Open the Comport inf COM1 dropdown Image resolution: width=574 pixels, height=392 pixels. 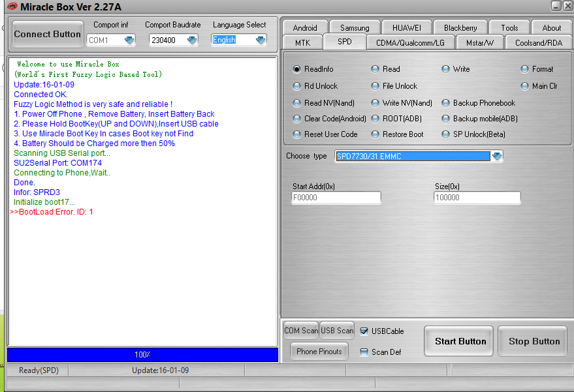[x=129, y=40]
